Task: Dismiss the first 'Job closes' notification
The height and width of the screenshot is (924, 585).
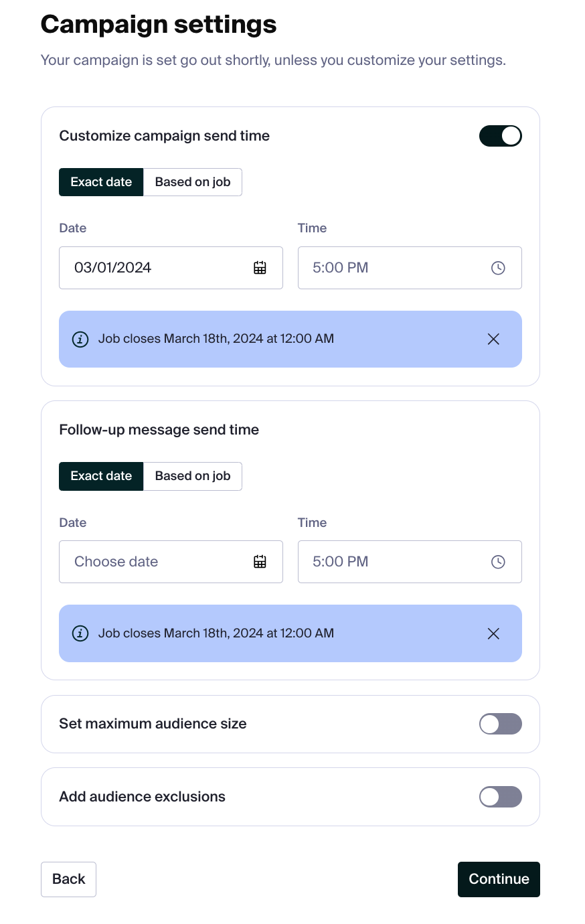Action: [493, 339]
